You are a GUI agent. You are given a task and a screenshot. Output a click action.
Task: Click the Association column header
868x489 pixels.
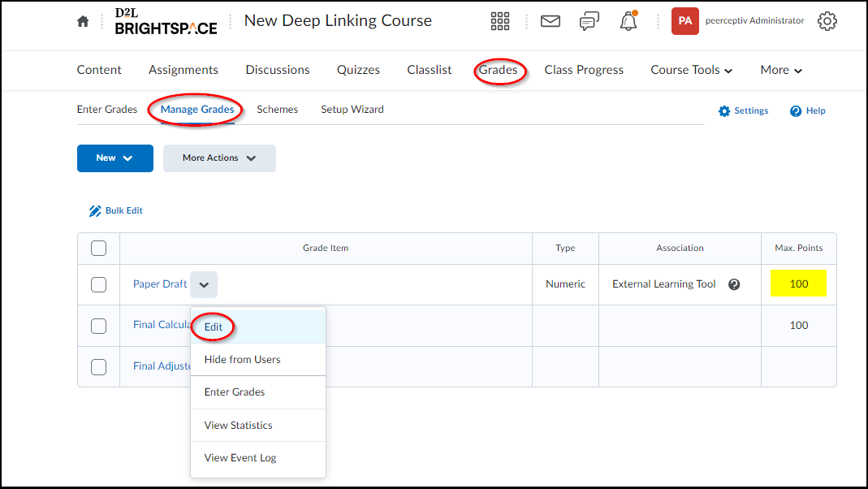click(680, 248)
